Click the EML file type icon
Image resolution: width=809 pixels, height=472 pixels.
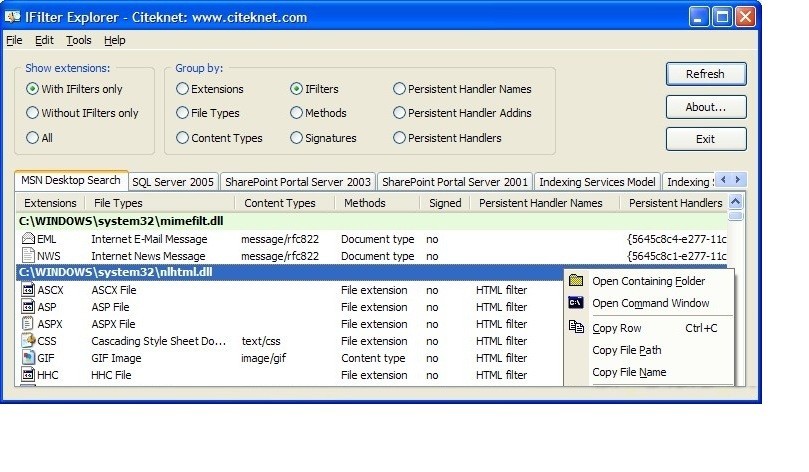click(x=27, y=239)
